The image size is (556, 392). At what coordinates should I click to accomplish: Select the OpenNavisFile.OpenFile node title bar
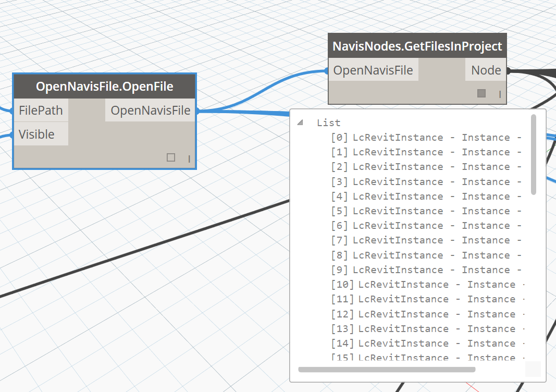104,86
